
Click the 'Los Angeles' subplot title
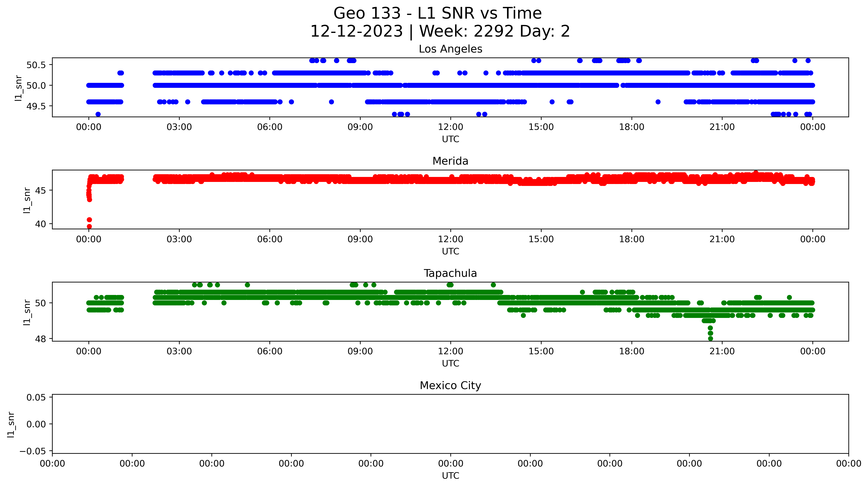pyautogui.click(x=451, y=49)
